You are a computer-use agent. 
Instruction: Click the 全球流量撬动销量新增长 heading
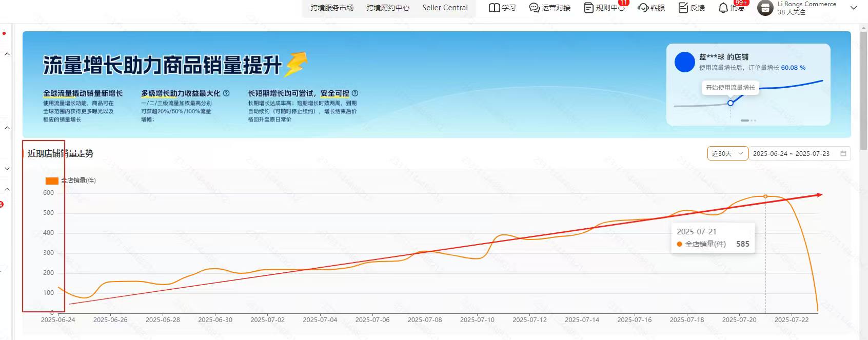point(83,93)
